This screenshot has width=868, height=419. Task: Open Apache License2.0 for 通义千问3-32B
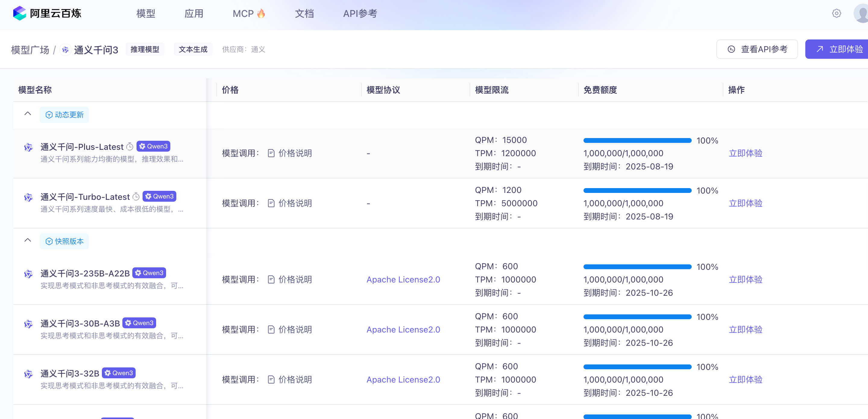pos(403,380)
